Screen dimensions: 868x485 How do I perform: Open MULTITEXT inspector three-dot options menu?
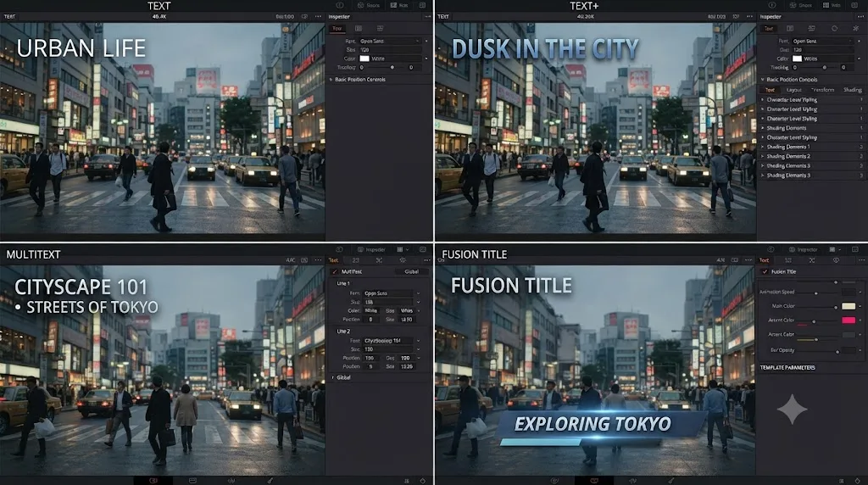(x=427, y=260)
